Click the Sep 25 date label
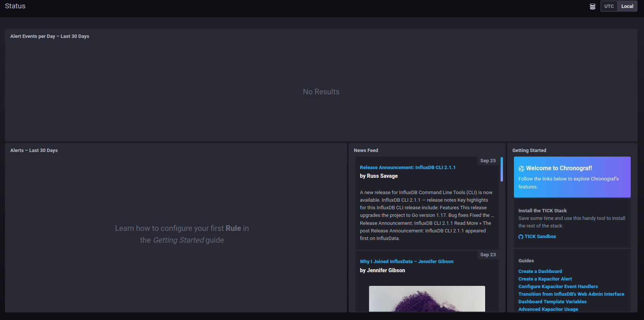This screenshot has width=644, height=320. [488, 161]
